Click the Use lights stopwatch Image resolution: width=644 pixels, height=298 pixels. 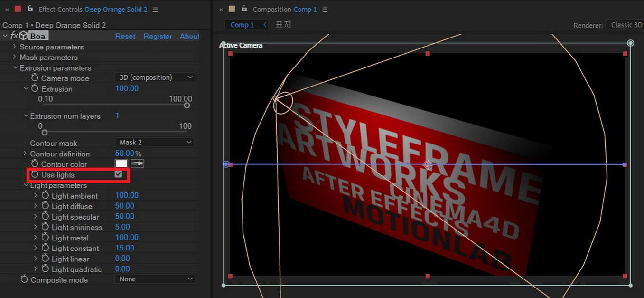35,174
